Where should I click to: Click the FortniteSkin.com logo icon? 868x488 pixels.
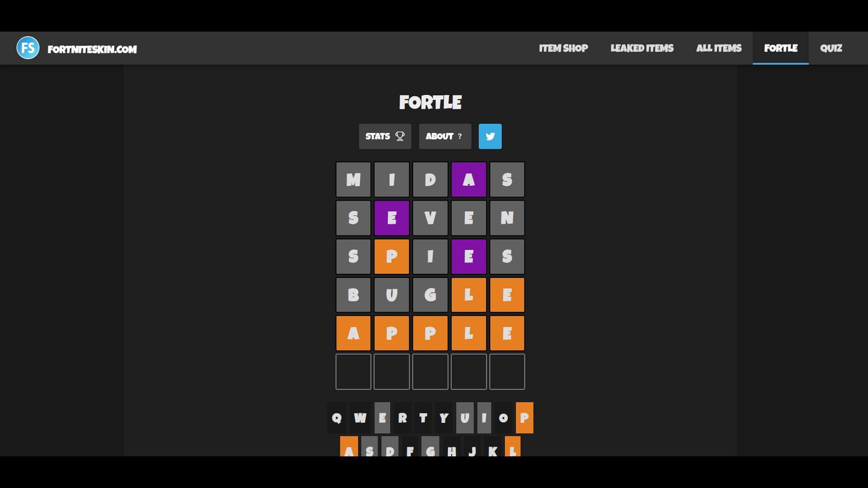[x=28, y=47]
